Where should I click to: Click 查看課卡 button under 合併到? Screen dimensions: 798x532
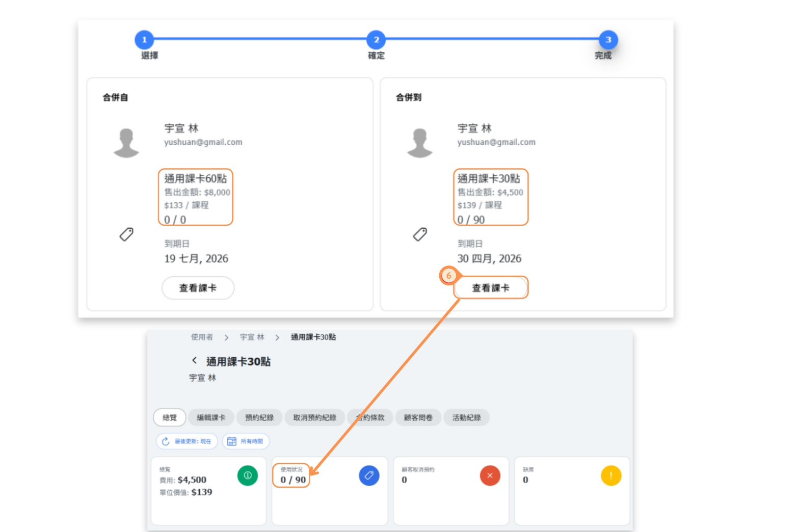pyautogui.click(x=490, y=288)
